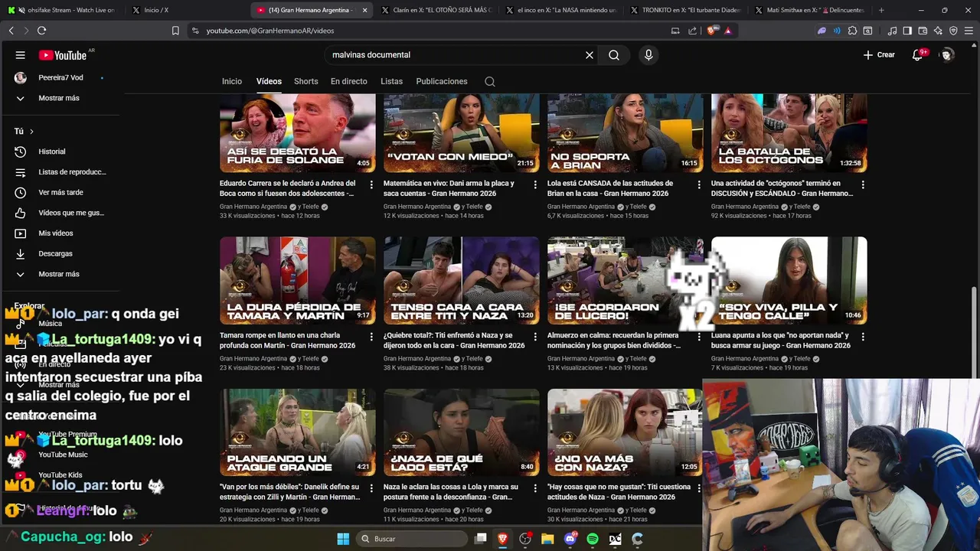980x551 pixels.
Task: Open options for ¿Quiebre total? video
Action: (535, 336)
